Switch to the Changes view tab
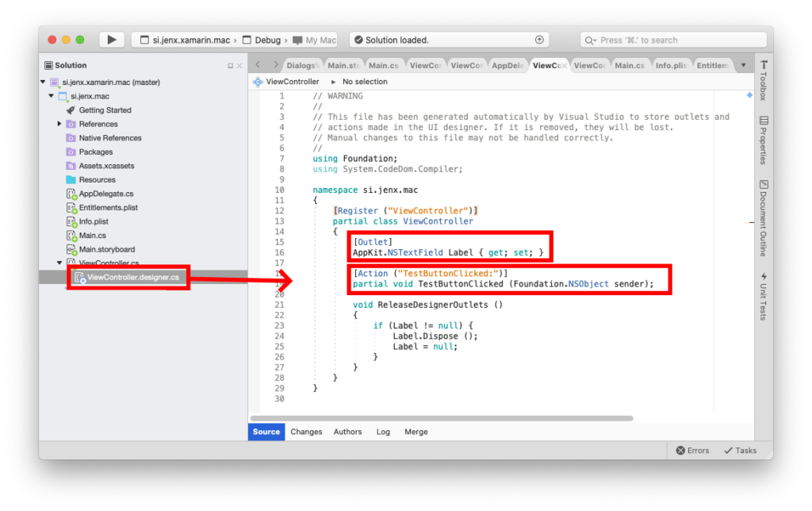Screen dimensions: 812x511 click(306, 432)
